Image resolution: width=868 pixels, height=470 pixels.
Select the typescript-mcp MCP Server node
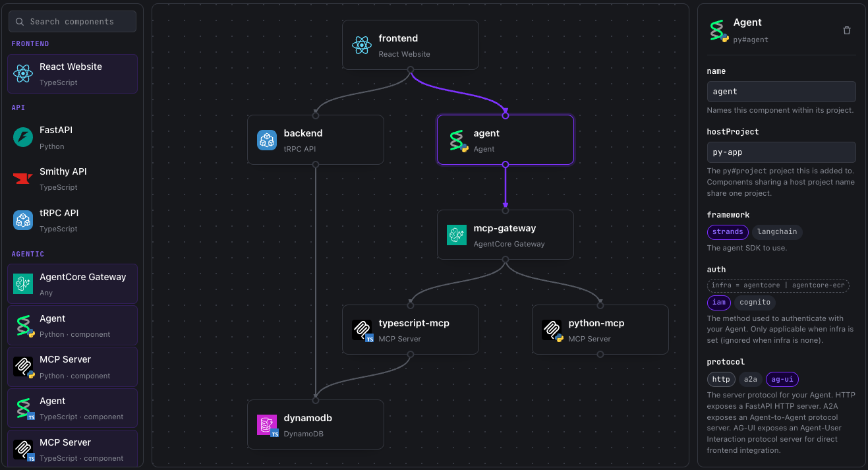coord(411,330)
